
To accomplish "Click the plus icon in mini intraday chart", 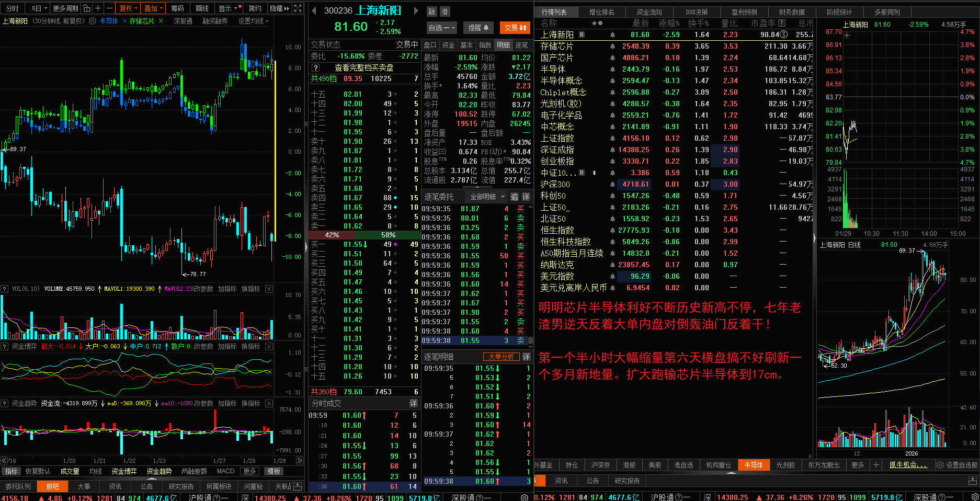I will [x=847, y=36].
